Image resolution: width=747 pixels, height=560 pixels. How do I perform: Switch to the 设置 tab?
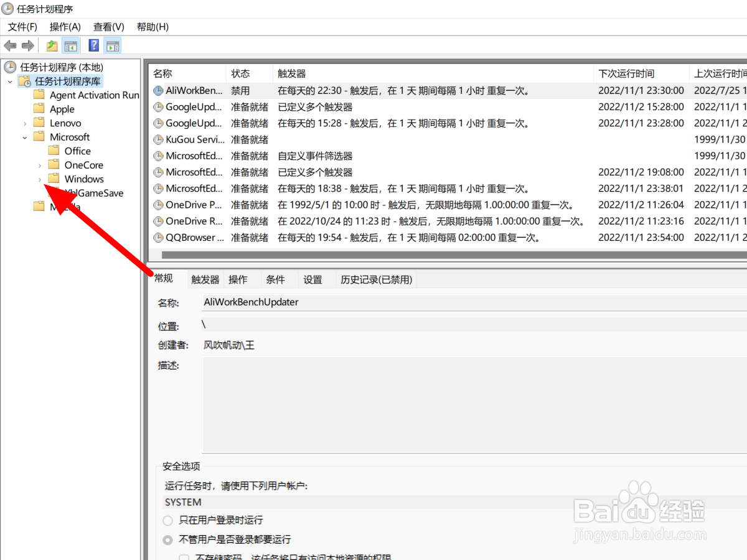[312, 280]
